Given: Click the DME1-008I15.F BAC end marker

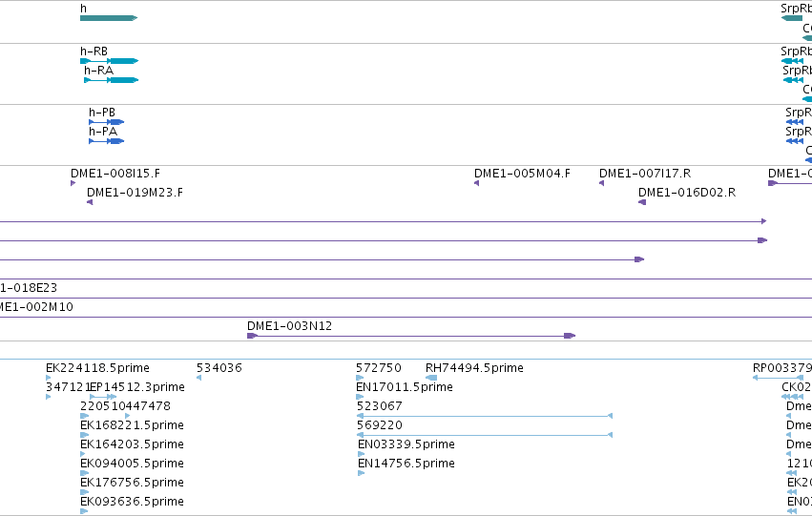Looking at the screenshot, I should [73, 183].
